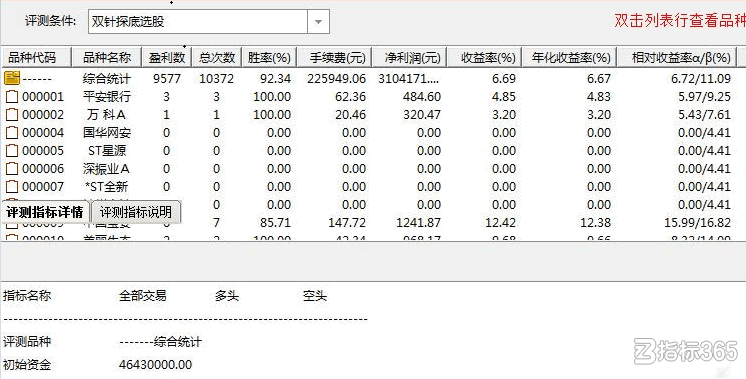Click relative return 6.72/11.09
This screenshot has height=379, width=746.
click(x=701, y=78)
